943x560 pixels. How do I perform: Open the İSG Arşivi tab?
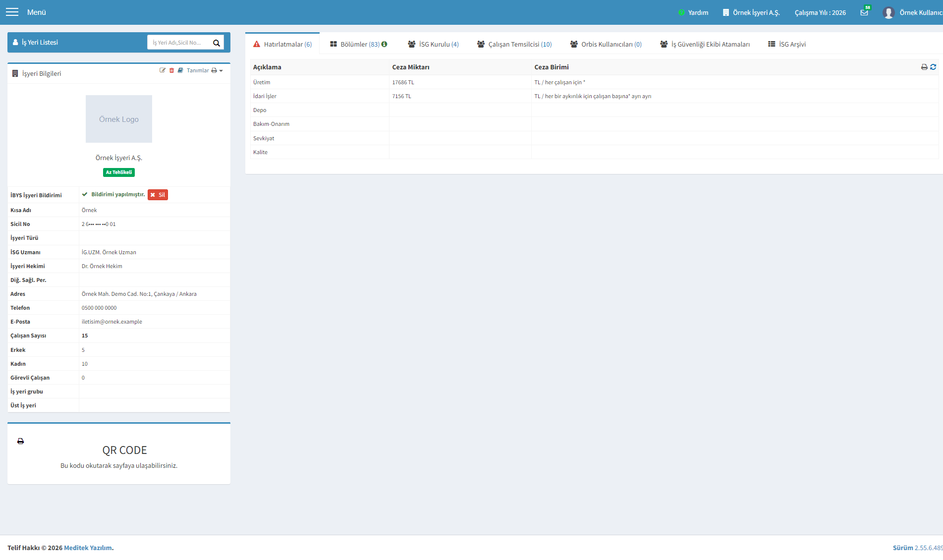[787, 44]
